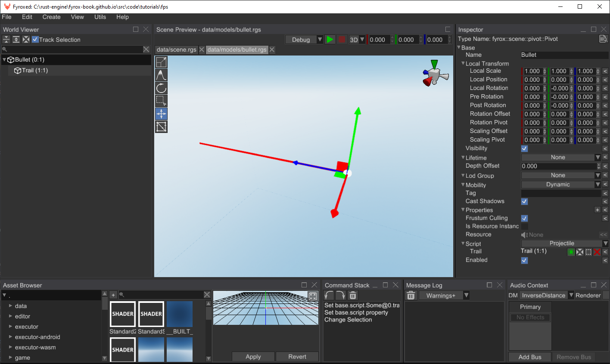610x364 pixels.
Task: Open InverseDistance distance model dropdown
Action: tap(546, 296)
